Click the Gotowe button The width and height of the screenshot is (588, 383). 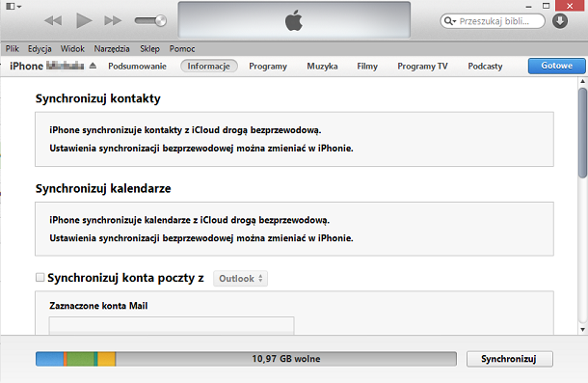[x=556, y=66]
